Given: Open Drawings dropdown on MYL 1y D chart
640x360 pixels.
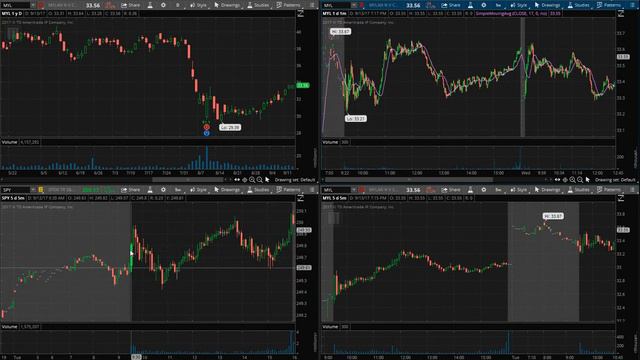Looking at the screenshot, I should pyautogui.click(x=227, y=5).
